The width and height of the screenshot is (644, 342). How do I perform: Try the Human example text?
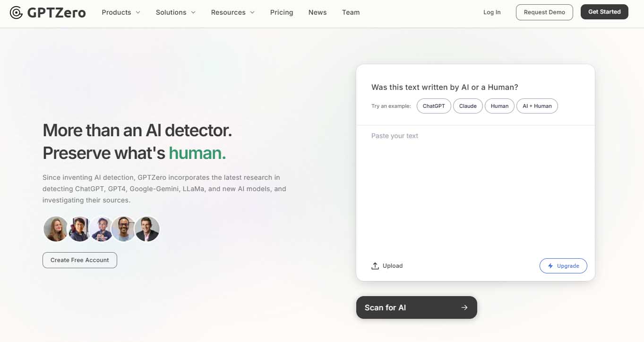coord(499,106)
